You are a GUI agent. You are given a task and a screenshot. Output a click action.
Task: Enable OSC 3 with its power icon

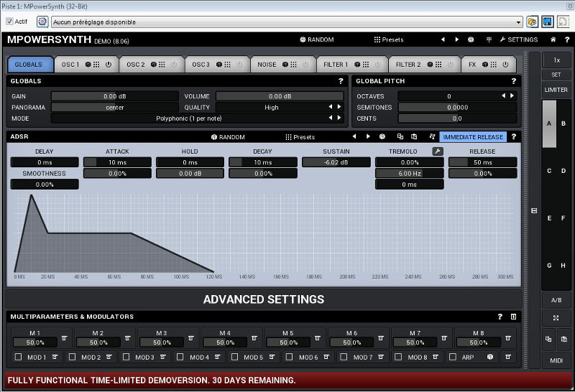click(x=239, y=65)
